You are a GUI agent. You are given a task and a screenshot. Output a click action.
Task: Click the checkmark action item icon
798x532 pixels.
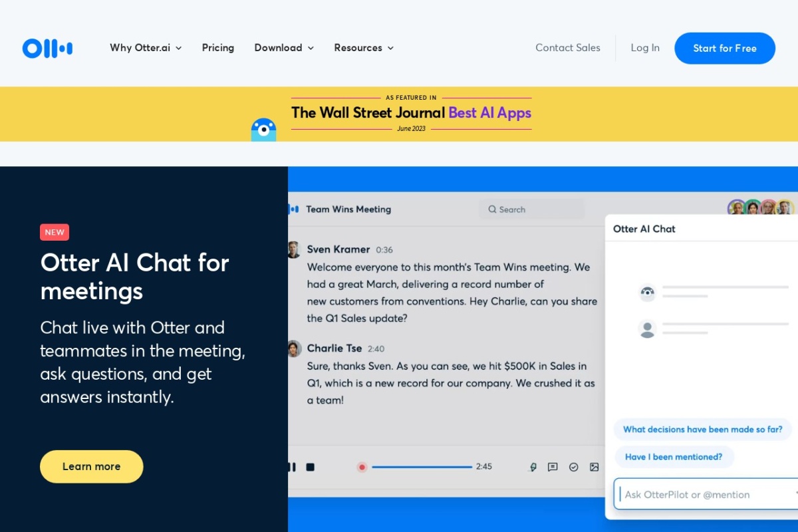pyautogui.click(x=573, y=467)
